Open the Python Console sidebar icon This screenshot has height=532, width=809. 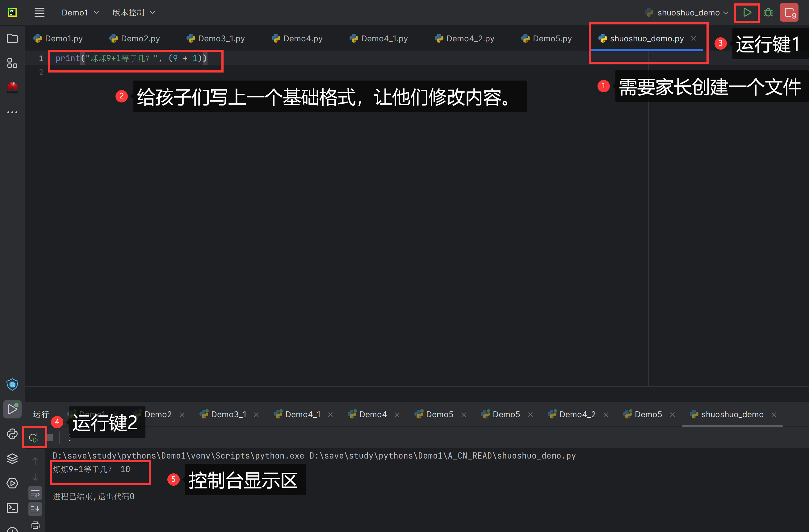(x=12, y=434)
